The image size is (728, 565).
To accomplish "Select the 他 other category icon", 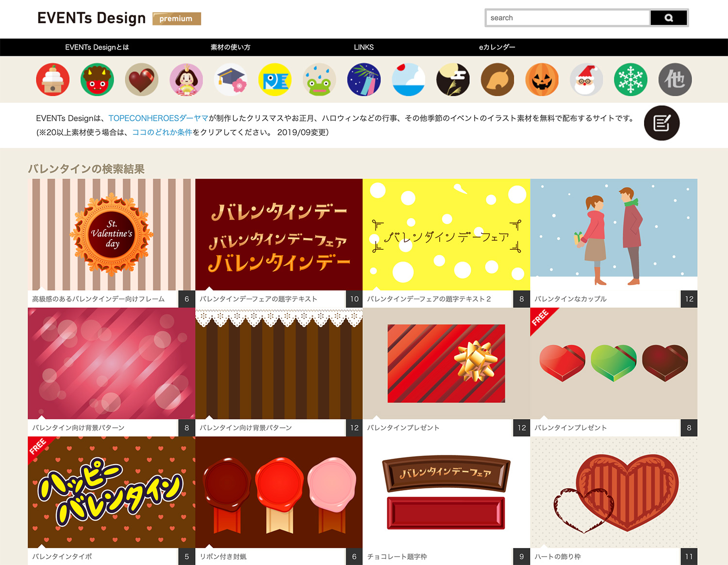I will point(675,80).
